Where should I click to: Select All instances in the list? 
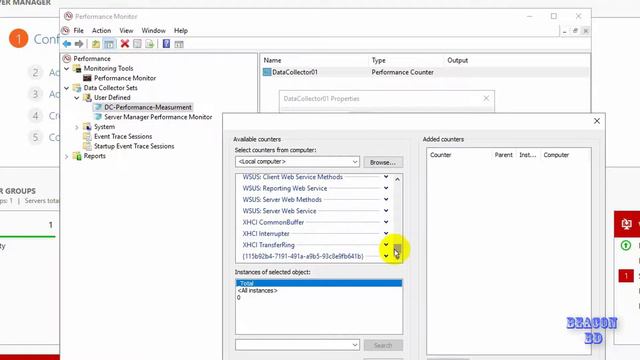coord(258,291)
